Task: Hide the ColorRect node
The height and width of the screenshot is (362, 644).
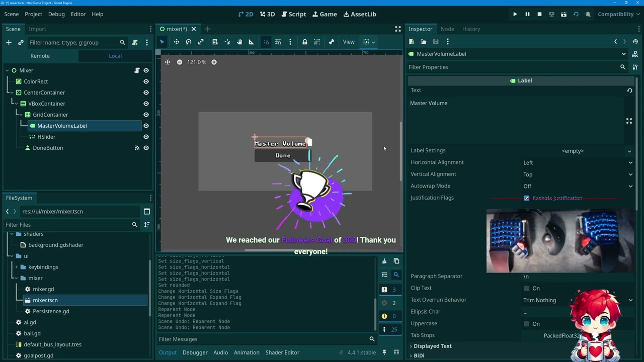Action: coord(146,81)
